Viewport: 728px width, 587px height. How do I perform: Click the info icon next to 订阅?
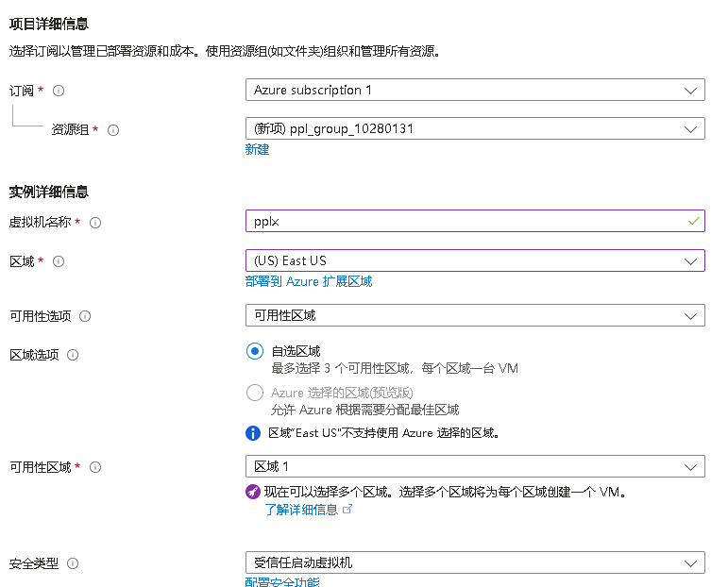click(59, 91)
